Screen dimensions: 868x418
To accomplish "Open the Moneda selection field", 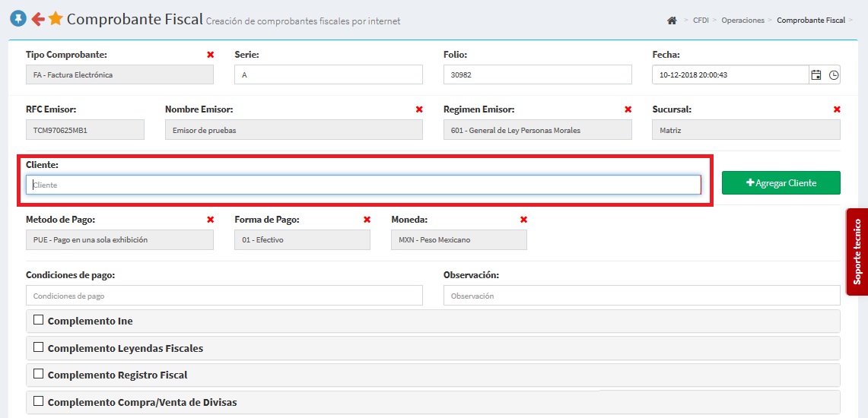I will tap(459, 239).
